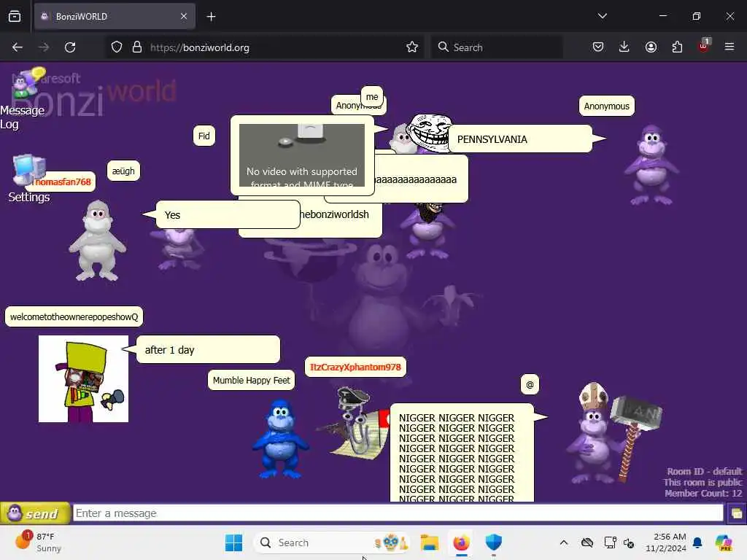Click the send button
This screenshot has height=560, width=747.
point(35,513)
